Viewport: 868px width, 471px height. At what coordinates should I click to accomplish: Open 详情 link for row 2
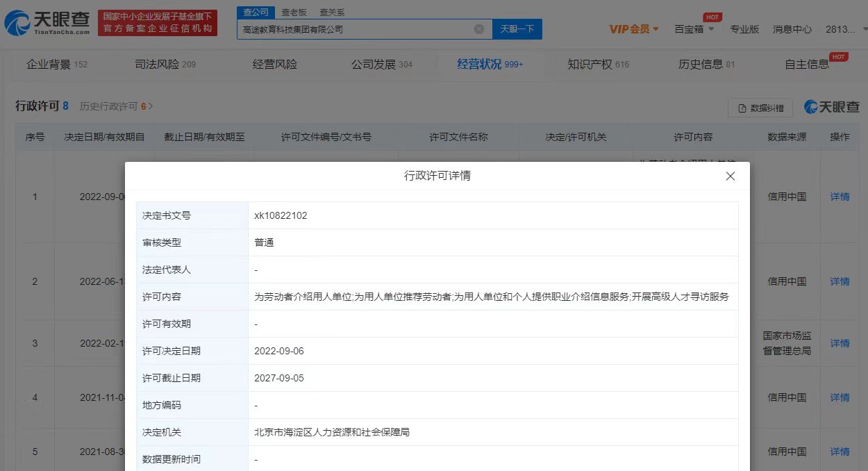tap(840, 281)
